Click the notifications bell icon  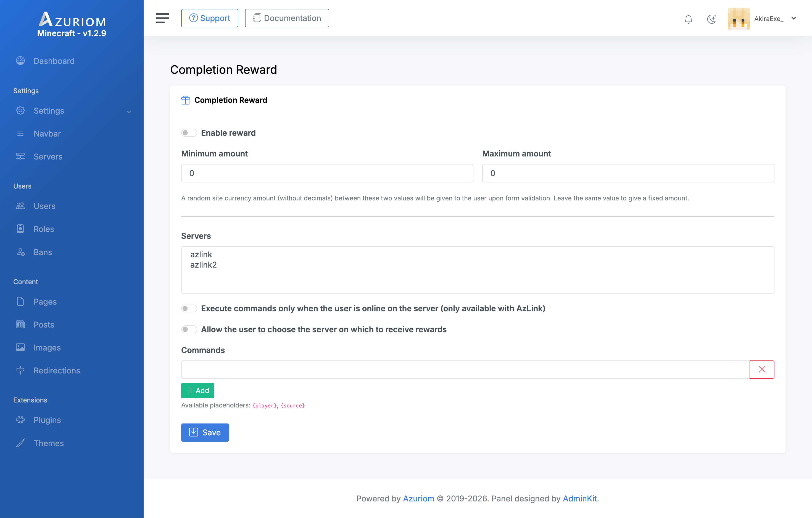coord(688,19)
